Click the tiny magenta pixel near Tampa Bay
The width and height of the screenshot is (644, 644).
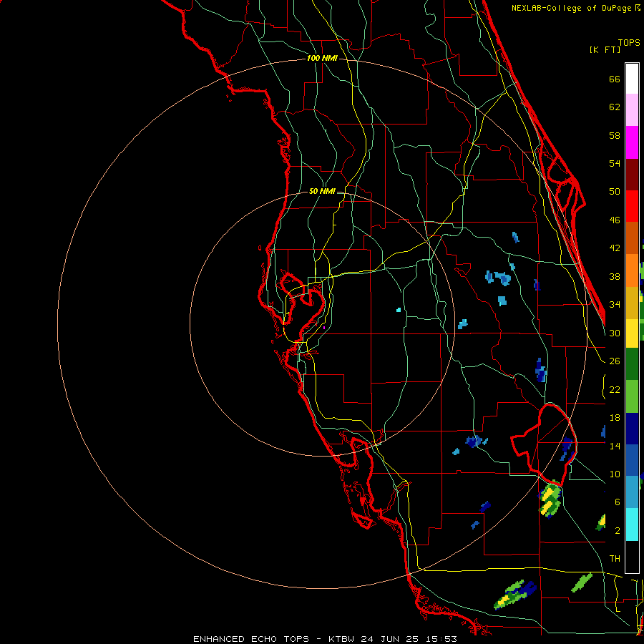click(x=324, y=327)
